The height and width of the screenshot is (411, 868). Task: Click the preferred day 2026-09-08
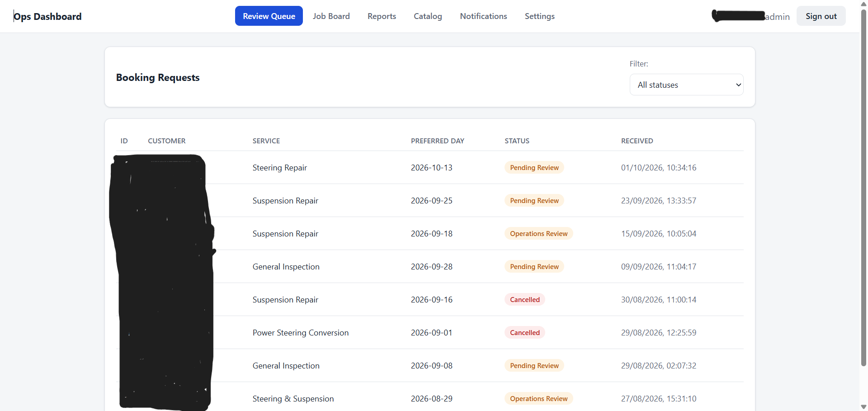[x=432, y=366]
